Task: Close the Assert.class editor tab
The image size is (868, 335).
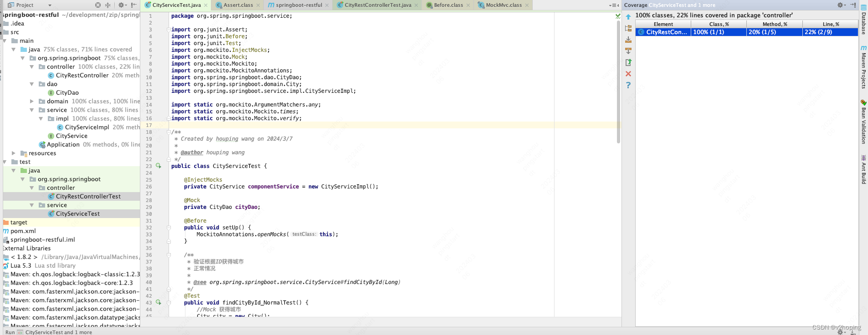Action: coord(258,5)
